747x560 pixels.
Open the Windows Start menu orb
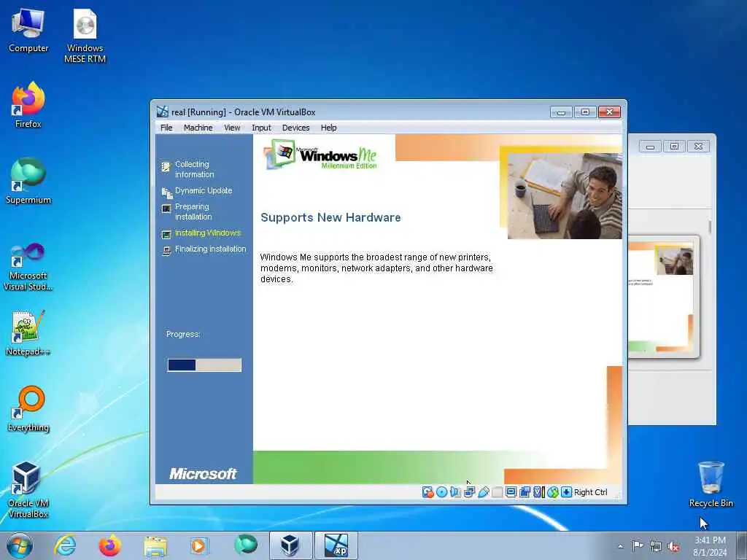tap(20, 545)
